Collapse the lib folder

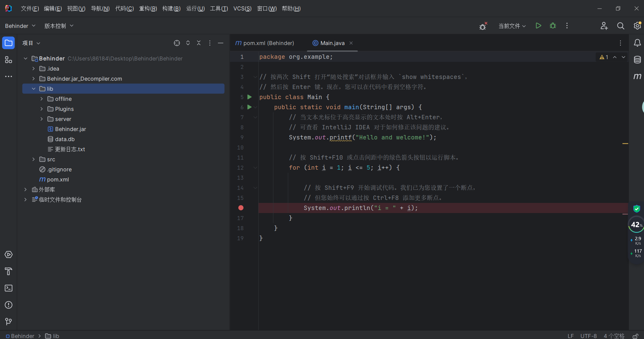pos(34,89)
